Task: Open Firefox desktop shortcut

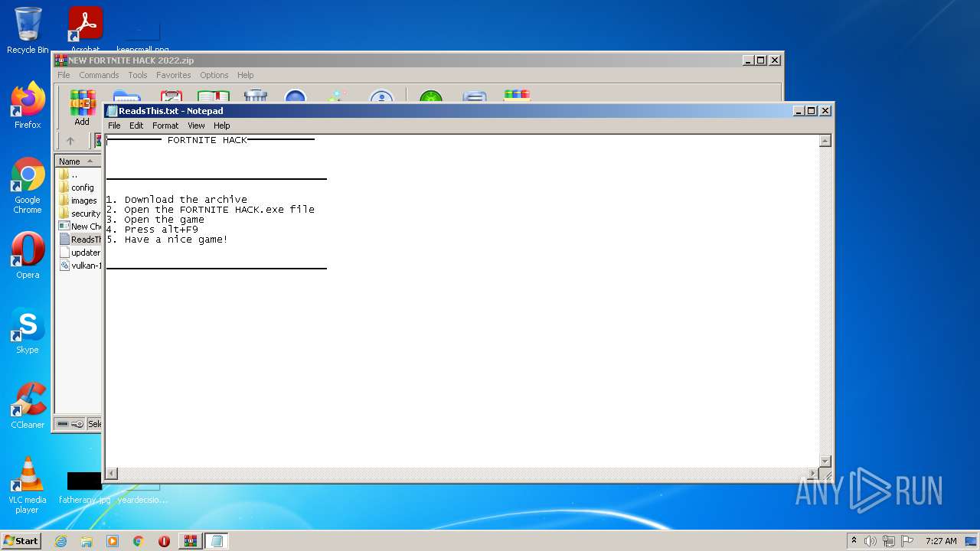Action: tap(28, 106)
